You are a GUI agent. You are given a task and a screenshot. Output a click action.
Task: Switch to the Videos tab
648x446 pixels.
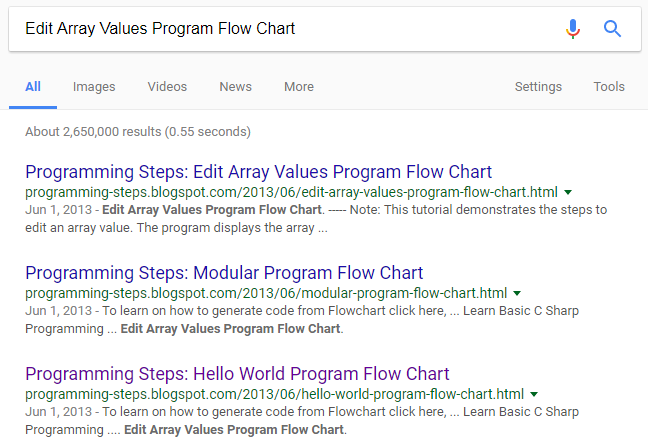point(167,87)
